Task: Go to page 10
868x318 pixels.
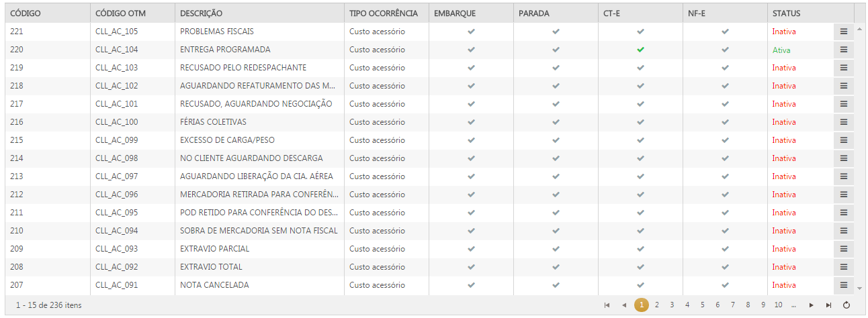Action: tap(778, 305)
